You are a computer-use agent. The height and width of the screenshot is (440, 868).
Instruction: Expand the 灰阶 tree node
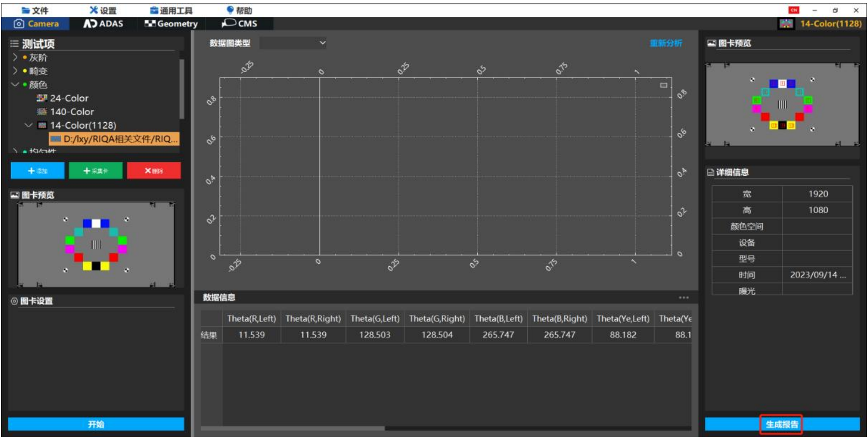[15, 57]
